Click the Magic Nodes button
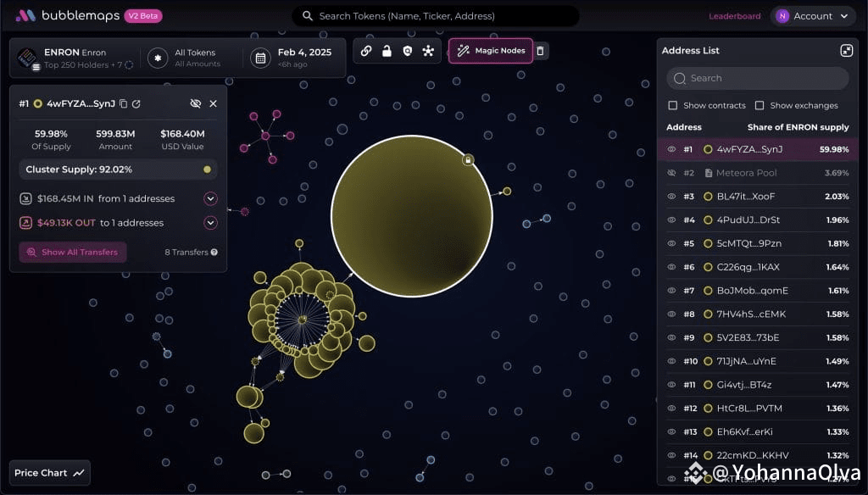The height and width of the screenshot is (495, 868). (491, 50)
